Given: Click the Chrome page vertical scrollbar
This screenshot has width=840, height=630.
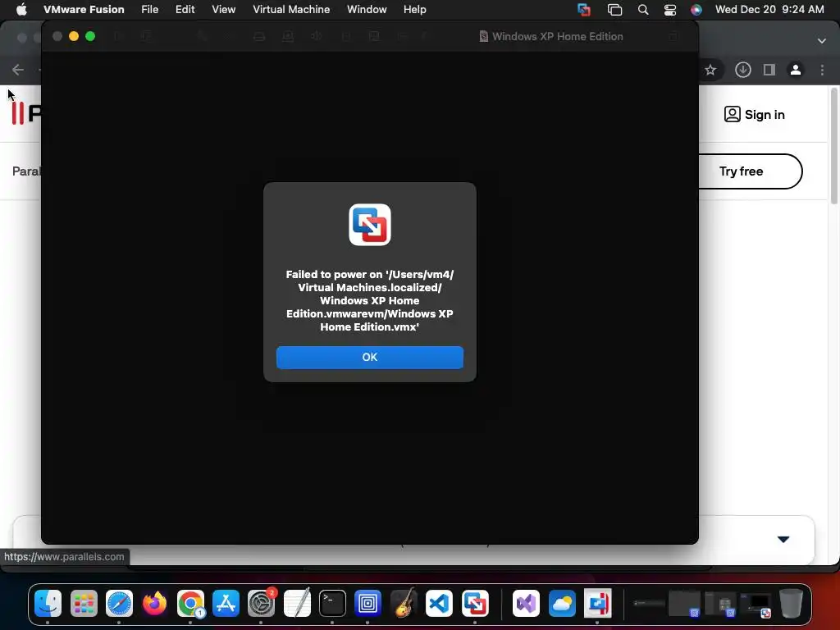Looking at the screenshot, I should coord(834,146).
